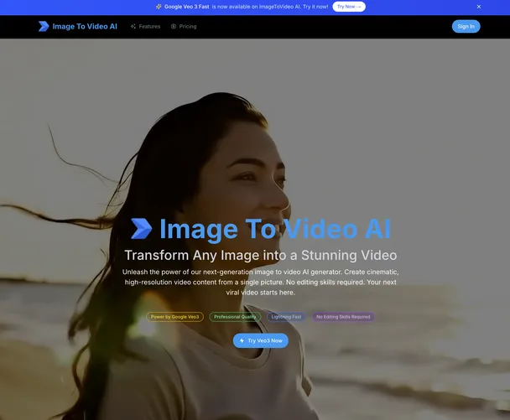Click the sparkle icon beside Features
Viewport: 510px width, 420px height.
coord(133,26)
